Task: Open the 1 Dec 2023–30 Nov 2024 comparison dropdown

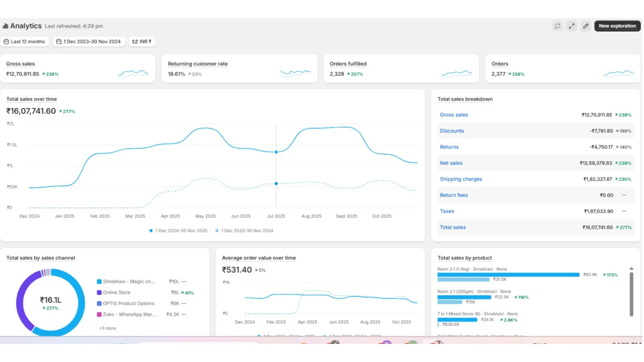Action: (x=89, y=42)
